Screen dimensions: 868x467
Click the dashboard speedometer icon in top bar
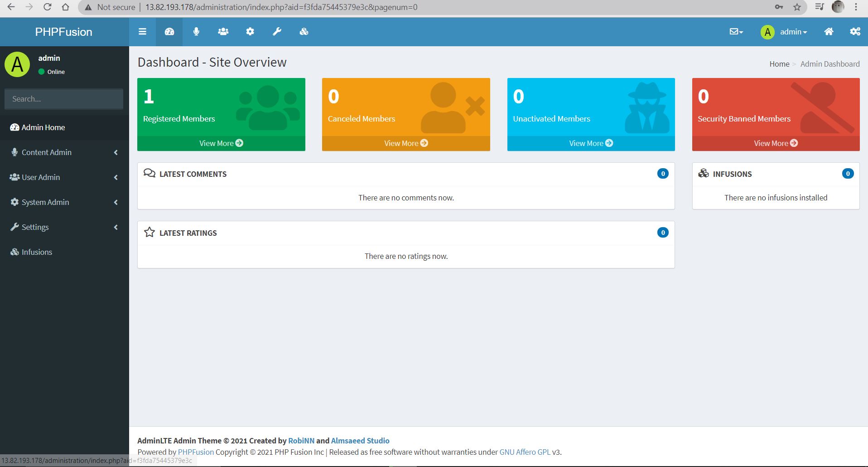[169, 32]
